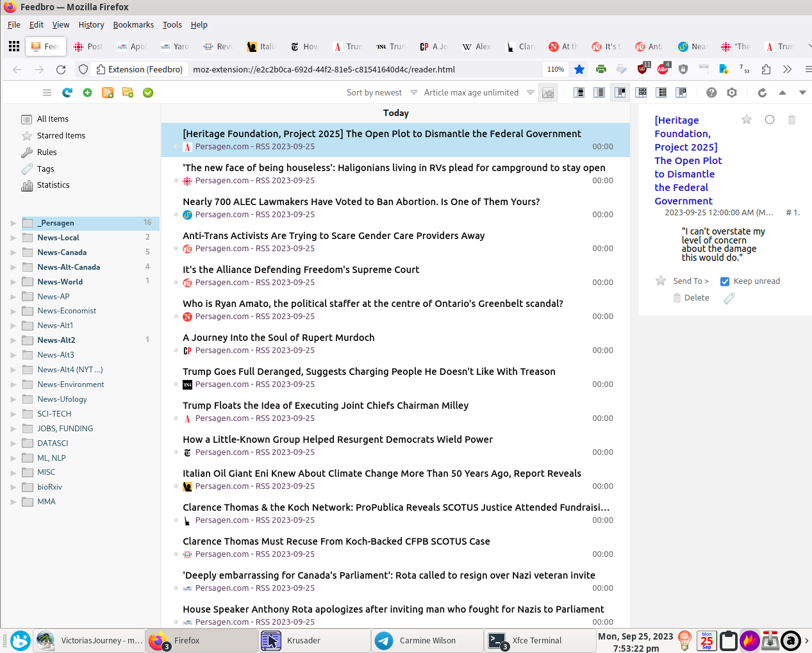This screenshot has width=812, height=653.
Task: Expand the bioRxiv folder
Action: [13, 487]
